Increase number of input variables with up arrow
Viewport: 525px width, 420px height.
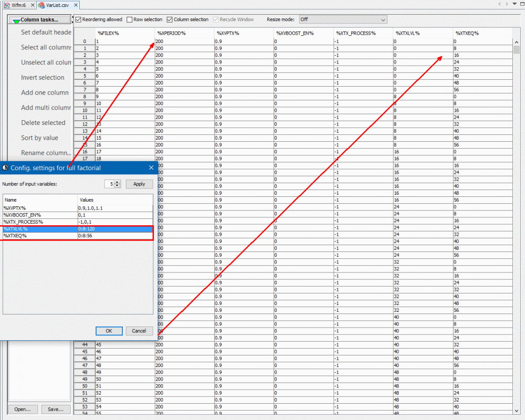[118, 182]
